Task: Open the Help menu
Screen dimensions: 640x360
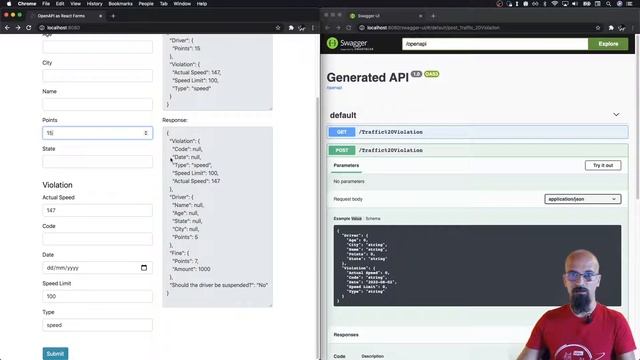Action: point(202,4)
